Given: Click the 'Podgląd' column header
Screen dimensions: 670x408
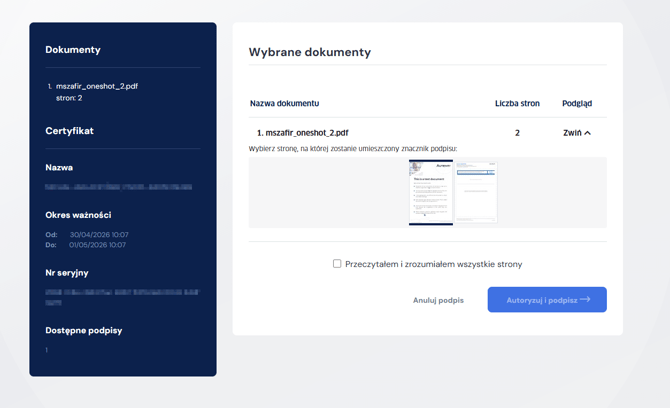Looking at the screenshot, I should tap(577, 103).
